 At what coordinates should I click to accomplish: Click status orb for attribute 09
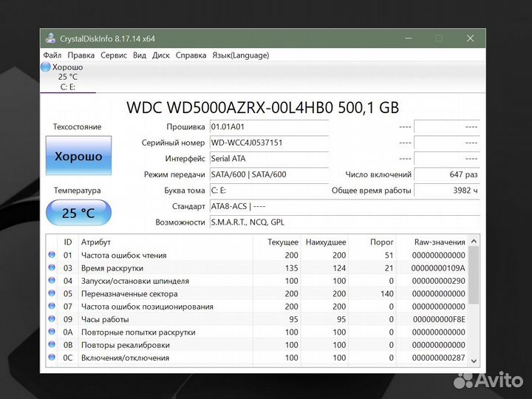(x=52, y=318)
